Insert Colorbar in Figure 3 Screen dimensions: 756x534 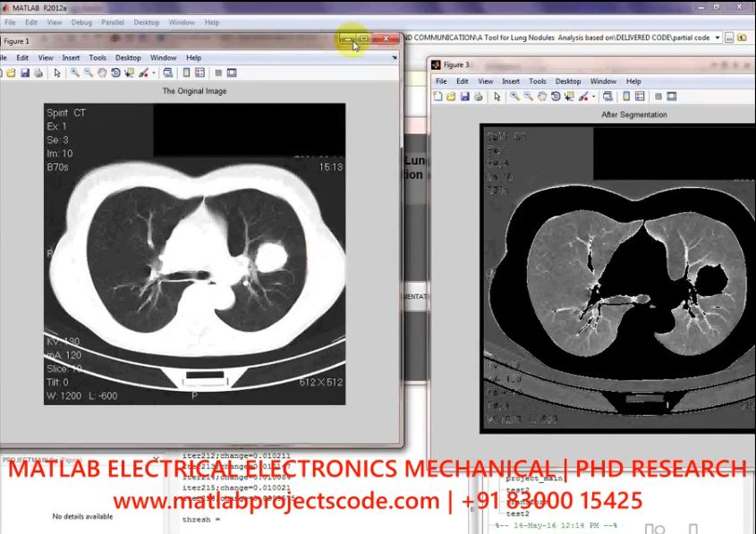pyautogui.click(x=626, y=97)
